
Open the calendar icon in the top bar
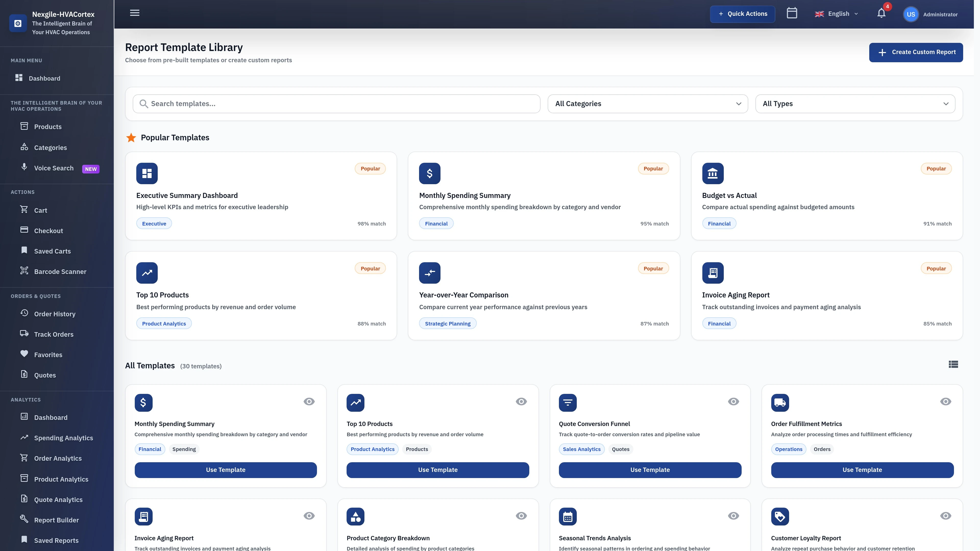[x=792, y=13]
